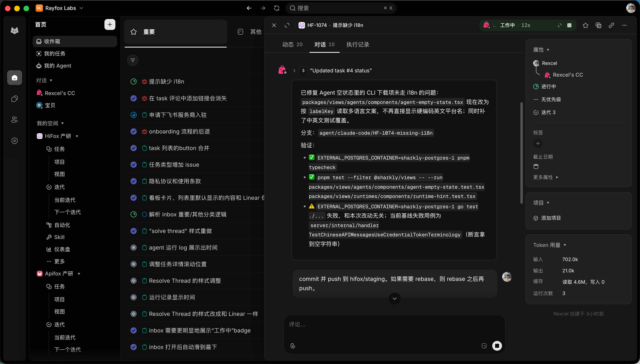Focus the 搜索 search field
Image resolution: width=640 pixels, height=364 pixels.
(x=341, y=8)
